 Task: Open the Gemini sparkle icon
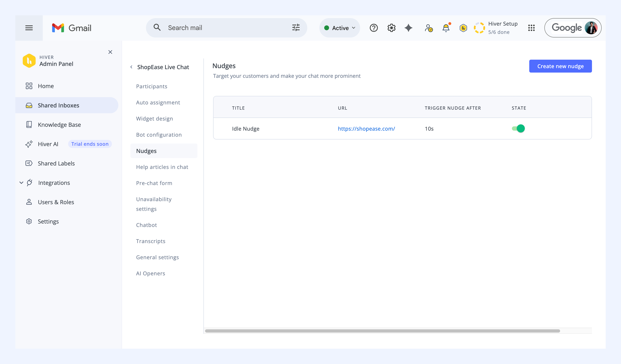408,28
